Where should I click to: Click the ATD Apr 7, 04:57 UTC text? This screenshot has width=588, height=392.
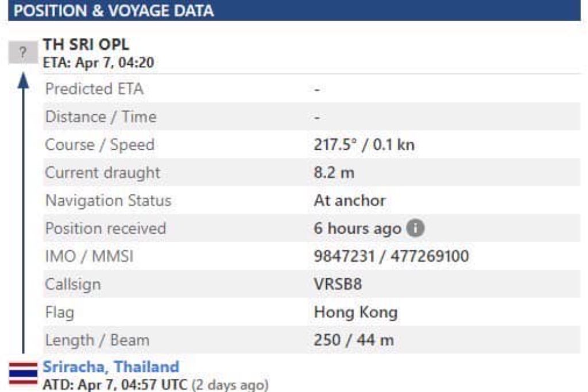point(115,385)
